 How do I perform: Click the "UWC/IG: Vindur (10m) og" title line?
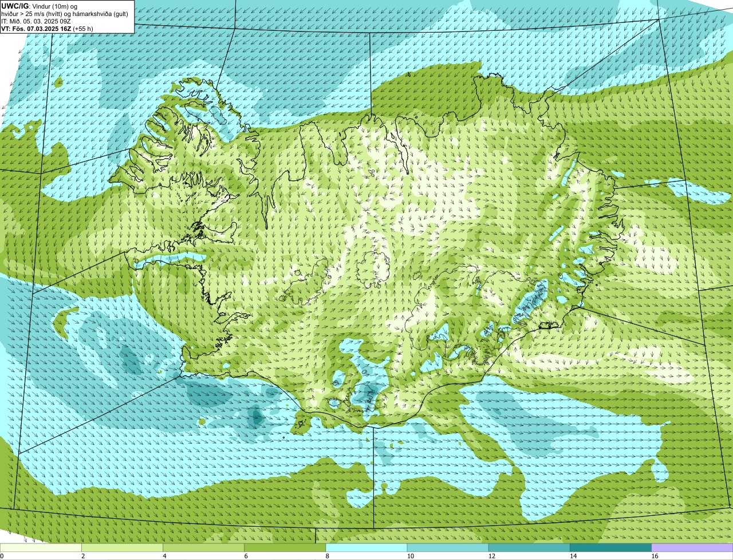pos(40,6)
